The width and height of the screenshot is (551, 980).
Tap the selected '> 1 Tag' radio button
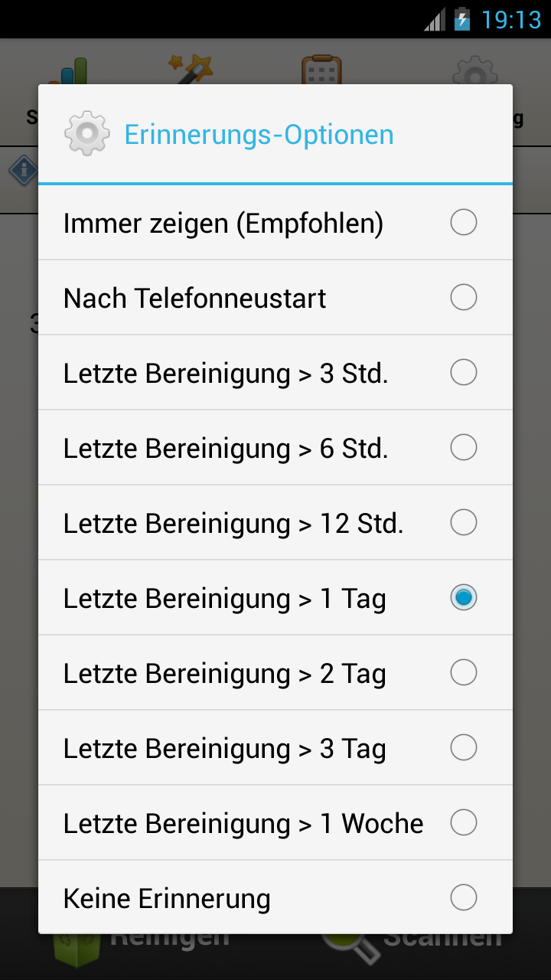tap(464, 598)
